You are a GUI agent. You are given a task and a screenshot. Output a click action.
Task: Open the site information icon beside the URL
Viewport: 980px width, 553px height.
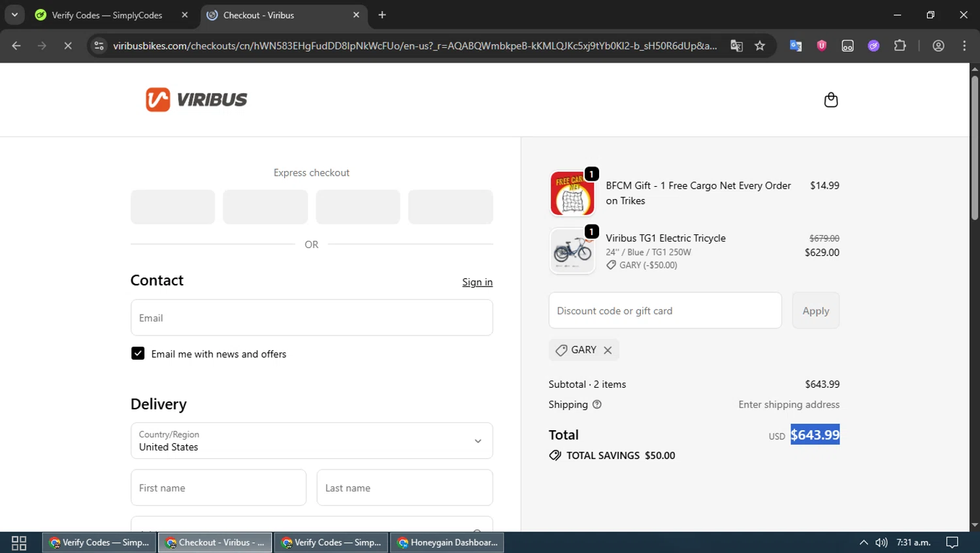click(x=99, y=46)
